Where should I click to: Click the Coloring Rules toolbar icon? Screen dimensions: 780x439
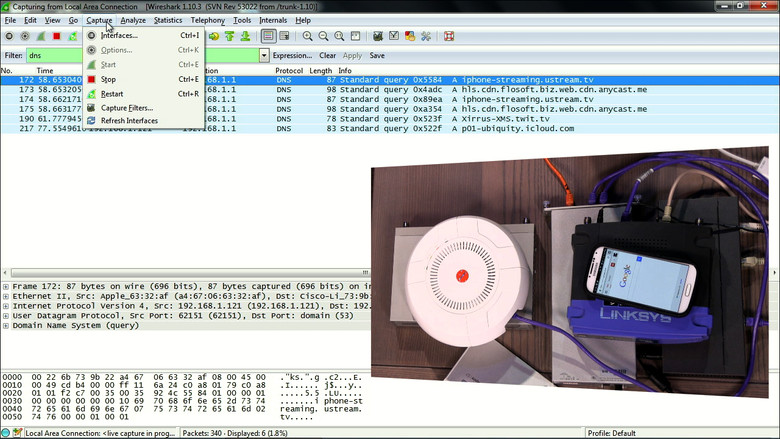410,36
